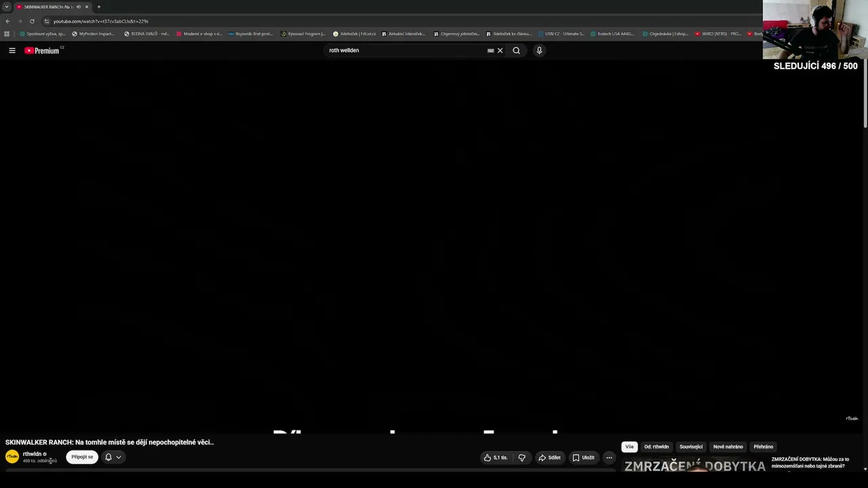Viewport: 868px width, 488px height.
Task: Select the "Související" filter chip
Action: [691, 447]
